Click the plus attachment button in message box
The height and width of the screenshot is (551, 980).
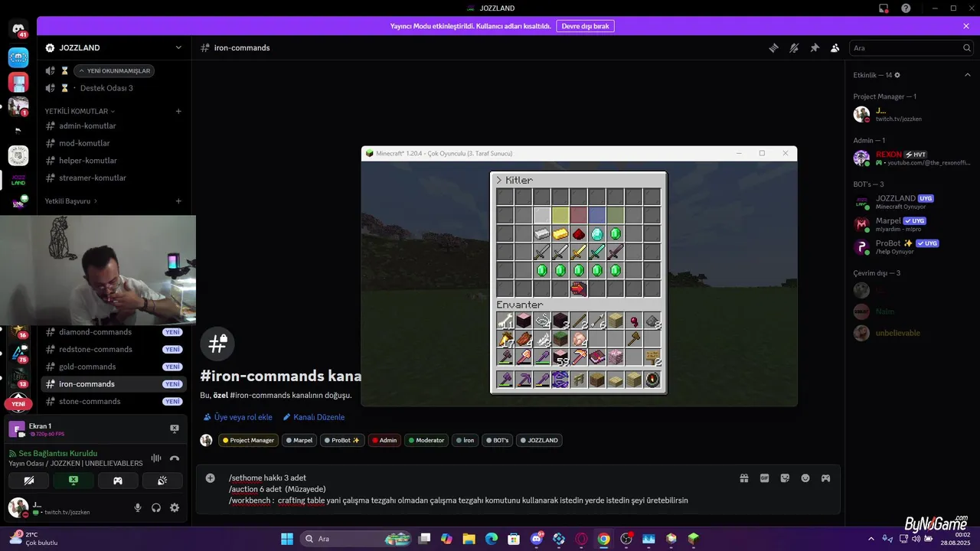210,478
